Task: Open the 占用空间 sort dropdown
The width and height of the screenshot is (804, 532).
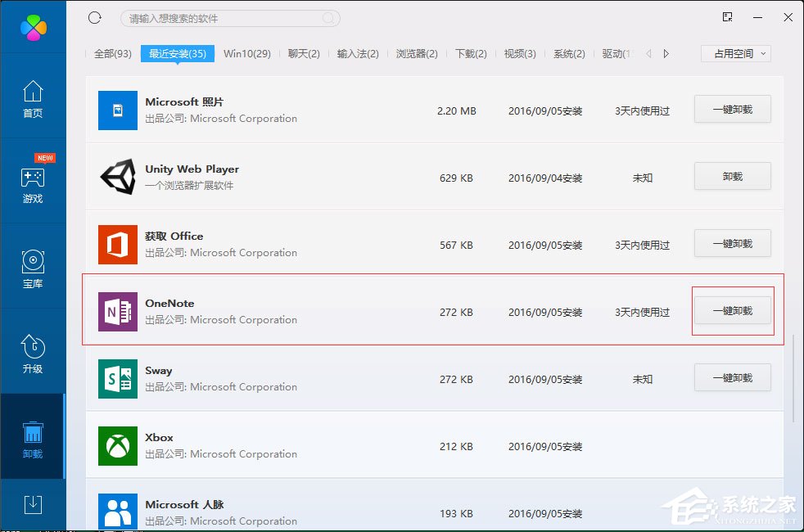Action: [x=735, y=53]
